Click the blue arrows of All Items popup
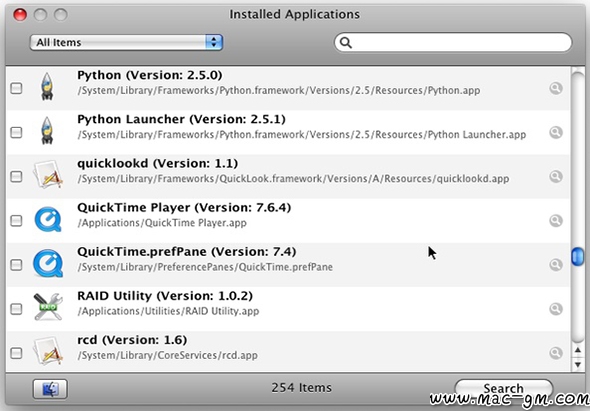Image resolution: width=590 pixels, height=411 pixels. point(214,42)
